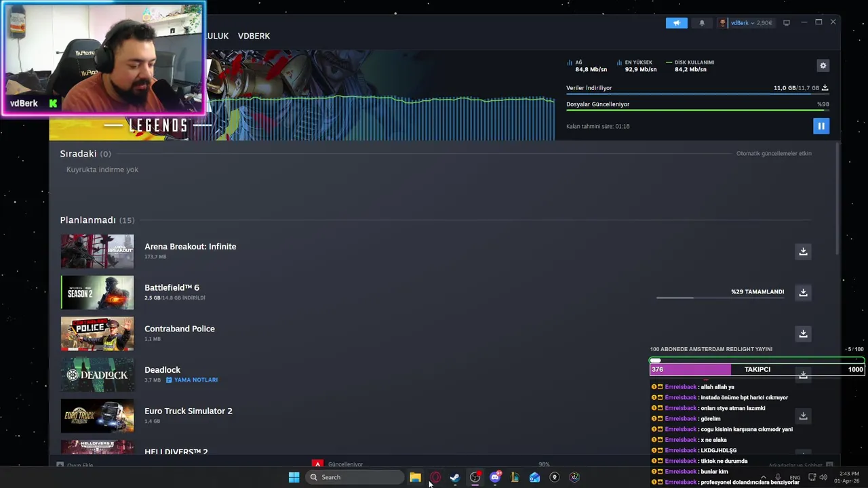This screenshot has width=868, height=488.
Task: Open File Explorer from taskbar
Action: pos(415,477)
